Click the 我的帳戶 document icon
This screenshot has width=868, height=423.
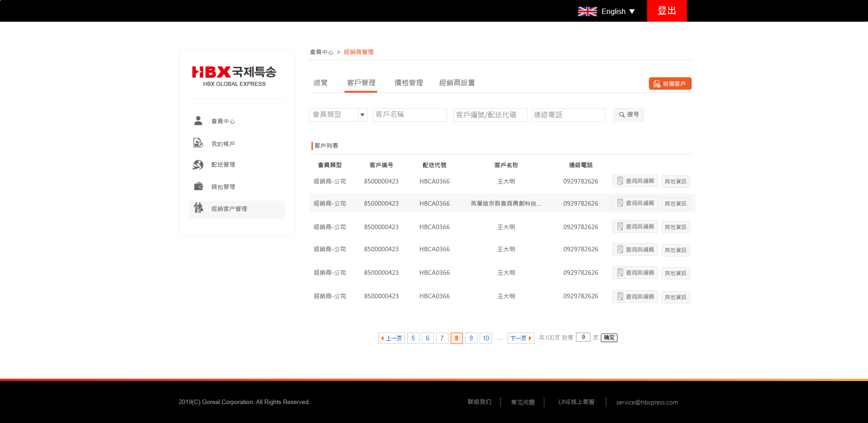tap(198, 143)
